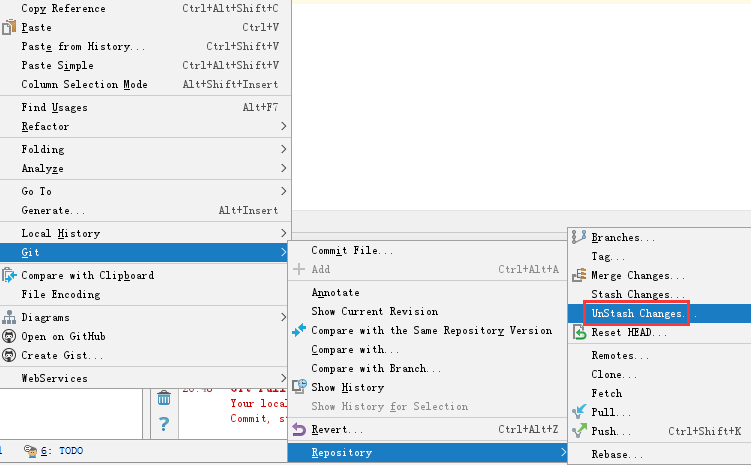Click the Compare with Clipboard icon
Image resolution: width=751 pixels, height=465 pixels.
pyautogui.click(x=9, y=275)
